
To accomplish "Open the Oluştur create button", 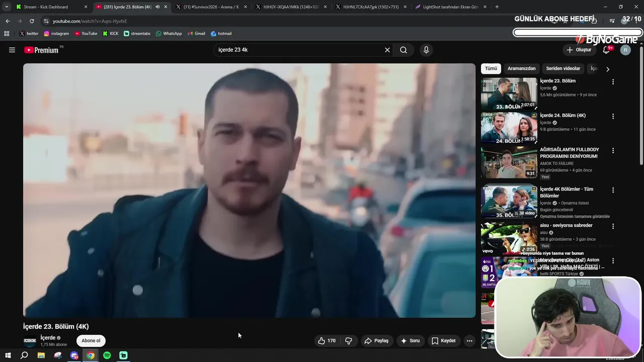I will click(x=579, y=50).
